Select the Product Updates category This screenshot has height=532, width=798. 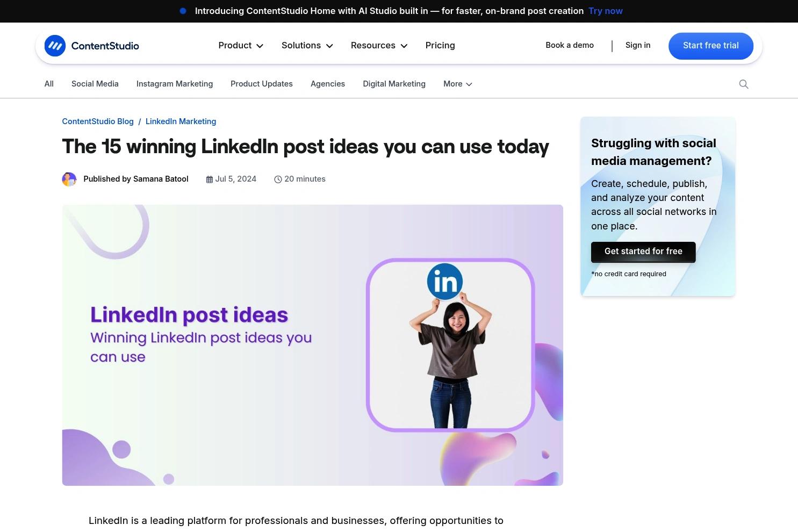(x=262, y=84)
